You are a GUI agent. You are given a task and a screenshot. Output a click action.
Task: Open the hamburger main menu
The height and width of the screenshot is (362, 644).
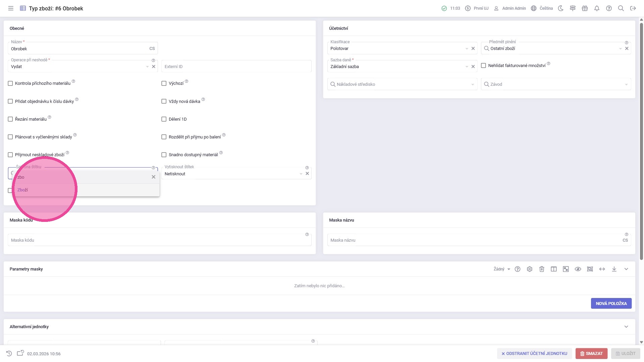click(11, 8)
